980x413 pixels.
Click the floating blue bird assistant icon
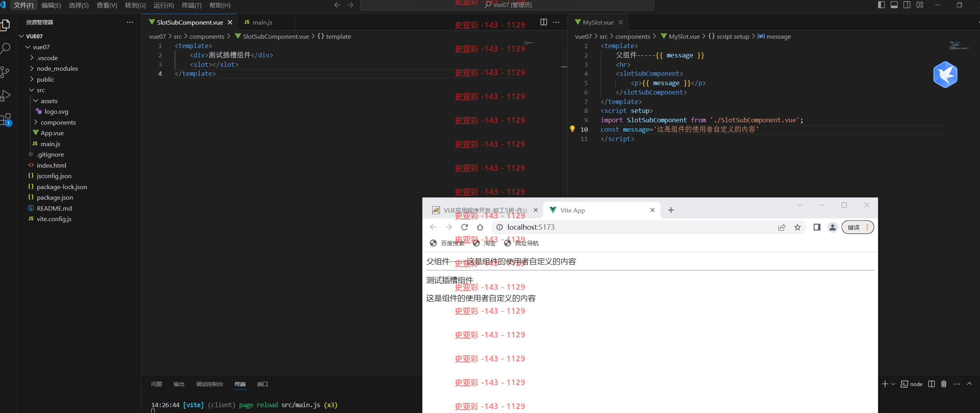tap(945, 75)
